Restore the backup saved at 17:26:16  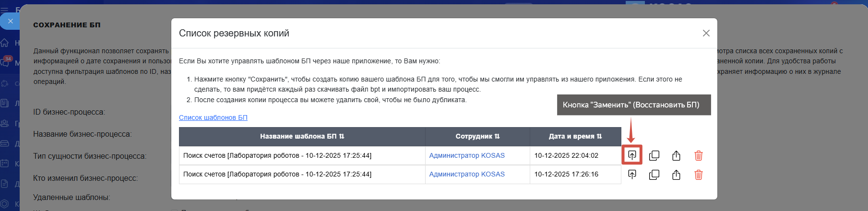coord(632,175)
